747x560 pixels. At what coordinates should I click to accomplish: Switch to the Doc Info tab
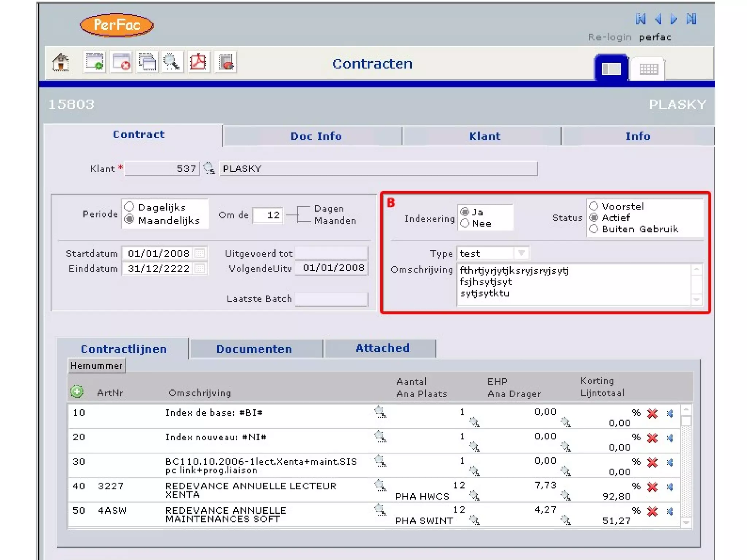click(316, 136)
